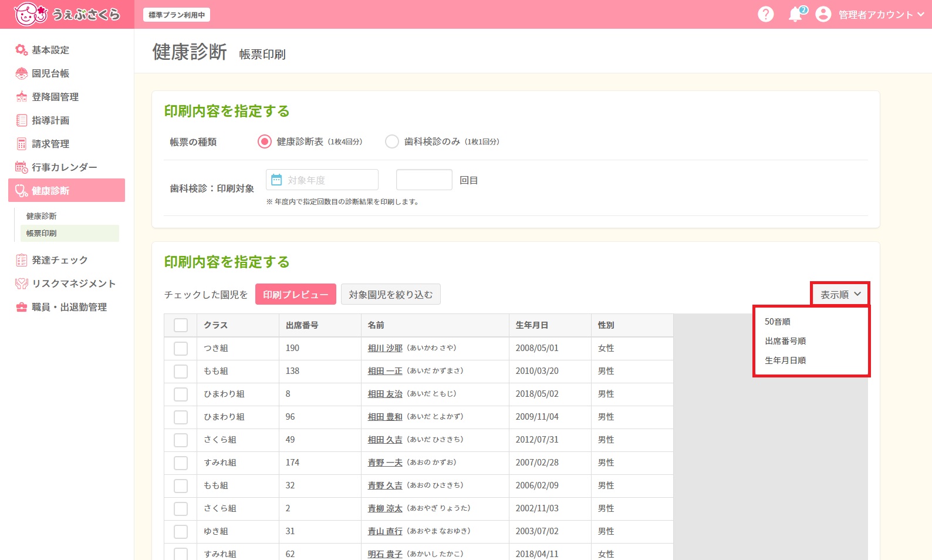Click the administrator account avatar icon

tap(823, 14)
